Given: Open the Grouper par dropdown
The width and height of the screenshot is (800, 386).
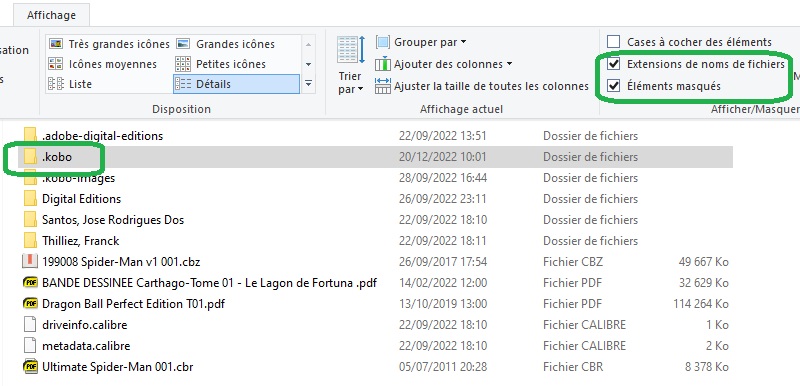Looking at the screenshot, I should [421, 42].
